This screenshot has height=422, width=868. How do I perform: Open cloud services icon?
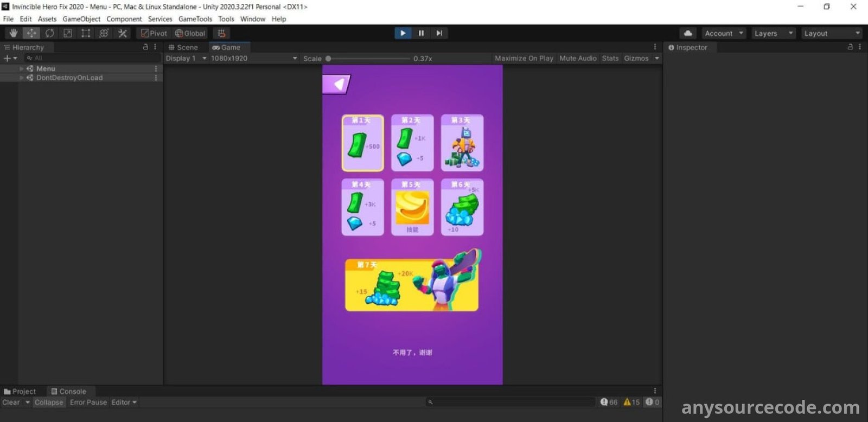pyautogui.click(x=688, y=33)
